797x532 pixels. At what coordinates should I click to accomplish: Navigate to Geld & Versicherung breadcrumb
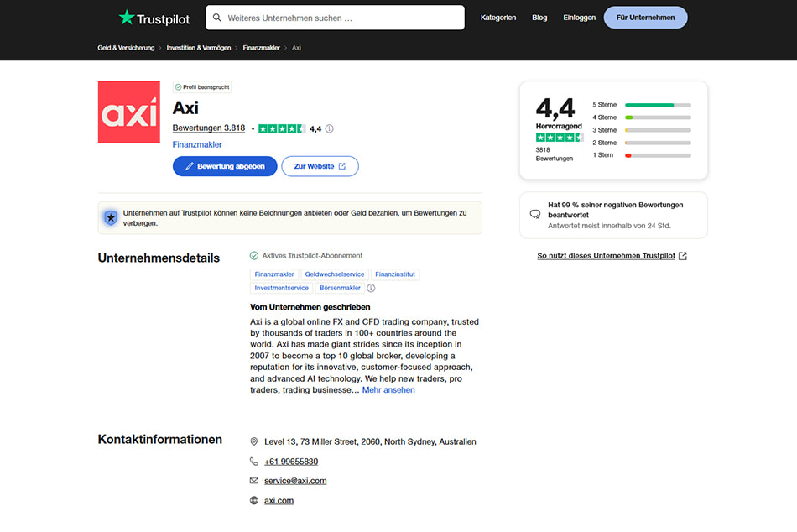pyautogui.click(x=126, y=48)
